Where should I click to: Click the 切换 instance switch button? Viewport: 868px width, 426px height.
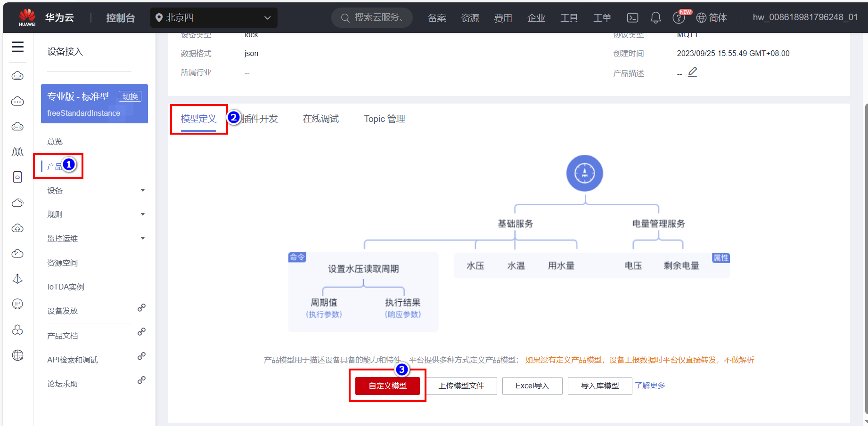pyautogui.click(x=131, y=96)
